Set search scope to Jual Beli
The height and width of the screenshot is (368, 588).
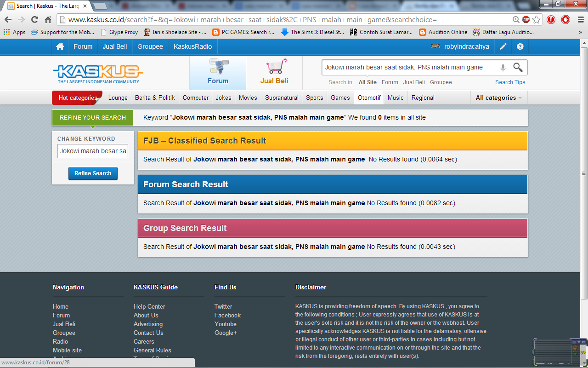click(x=414, y=82)
